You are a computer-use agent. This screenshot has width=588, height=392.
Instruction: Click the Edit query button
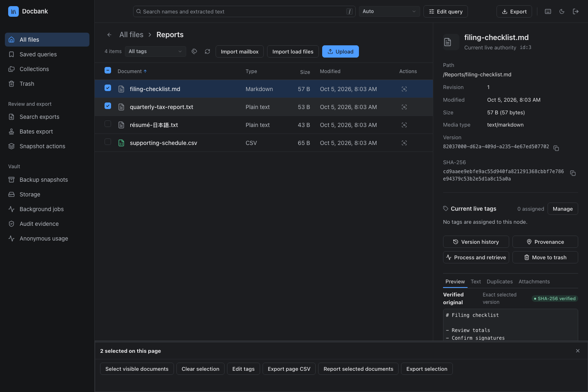click(x=445, y=11)
